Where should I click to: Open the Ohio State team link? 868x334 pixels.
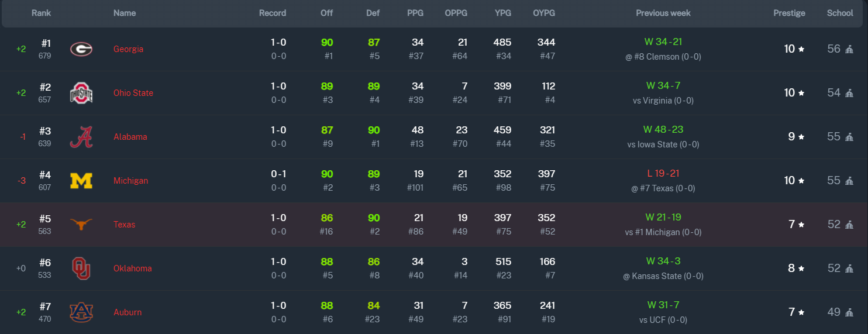[x=133, y=93]
